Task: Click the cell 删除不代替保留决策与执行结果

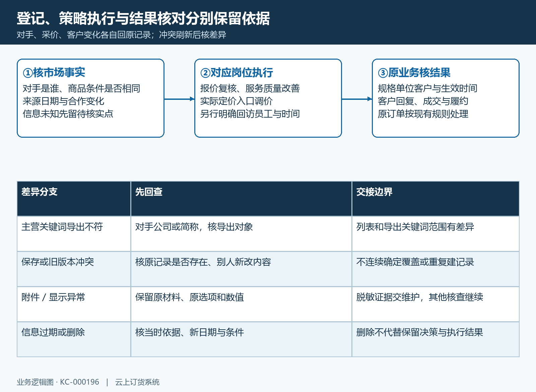Action: 435,339
